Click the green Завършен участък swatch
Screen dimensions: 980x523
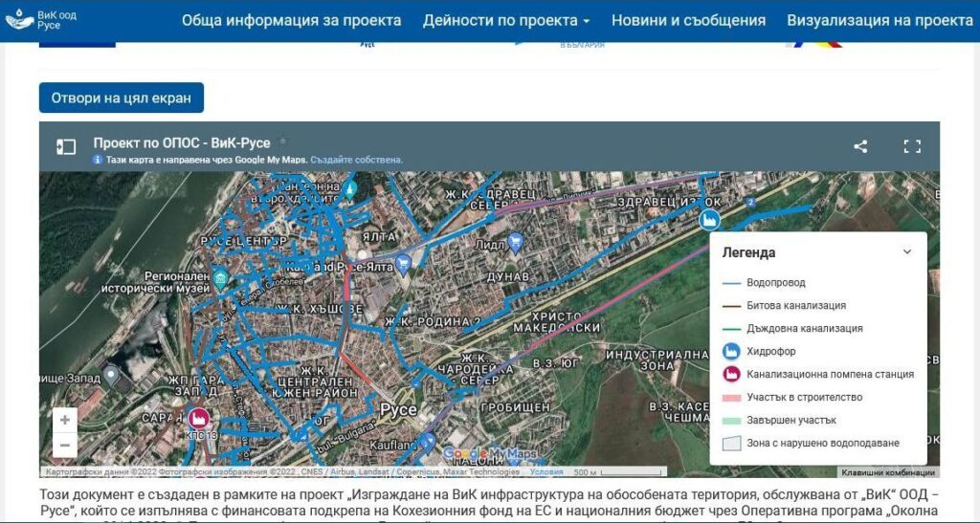pos(731,421)
